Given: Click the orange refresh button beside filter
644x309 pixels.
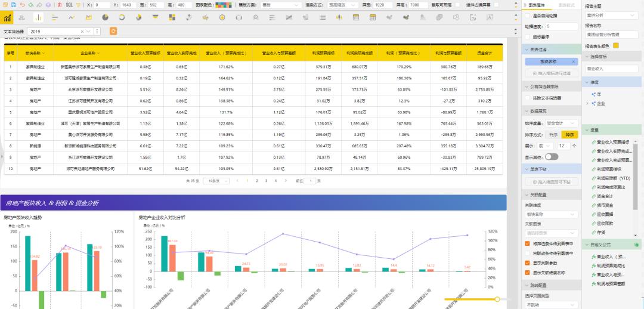Looking at the screenshot, I should point(113,32).
